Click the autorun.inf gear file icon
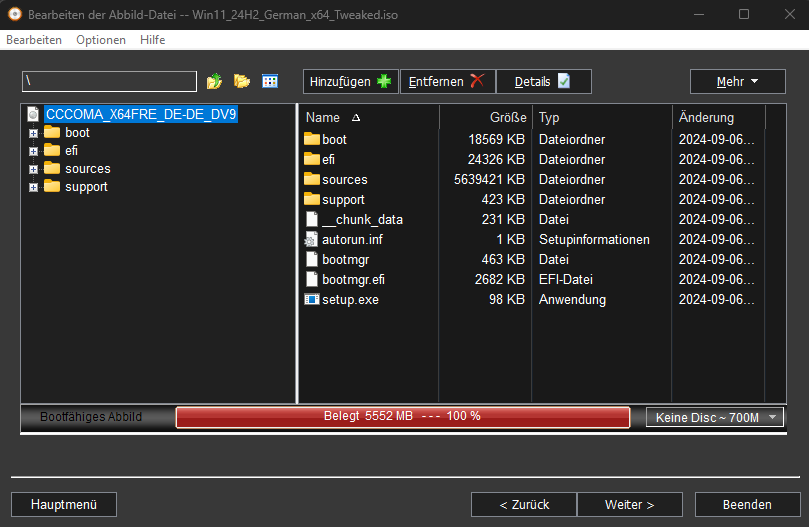Image resolution: width=809 pixels, height=527 pixels. pos(311,239)
